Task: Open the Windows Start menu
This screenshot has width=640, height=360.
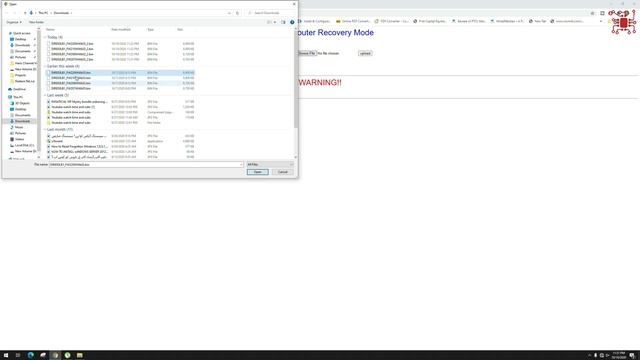Action: (6, 355)
